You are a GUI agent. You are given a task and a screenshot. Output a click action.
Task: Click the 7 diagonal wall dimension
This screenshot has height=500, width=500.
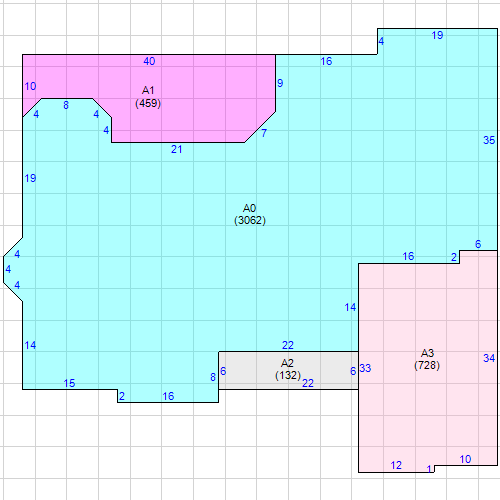tap(264, 133)
